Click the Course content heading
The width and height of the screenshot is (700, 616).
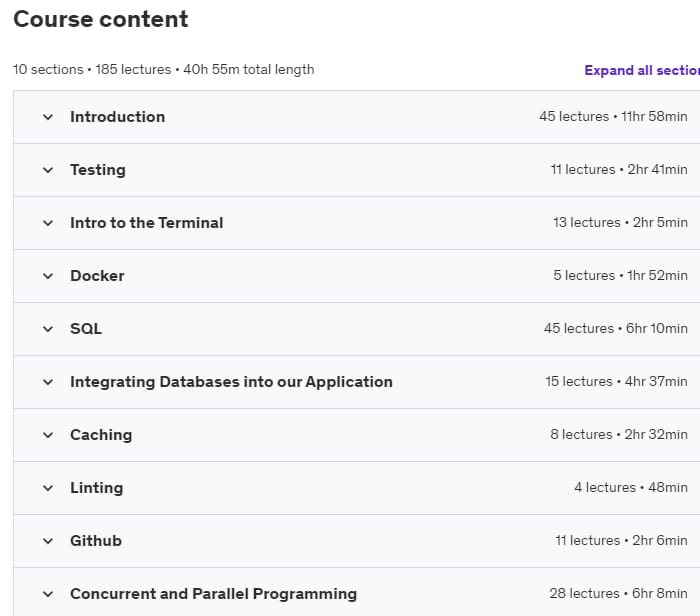101,19
